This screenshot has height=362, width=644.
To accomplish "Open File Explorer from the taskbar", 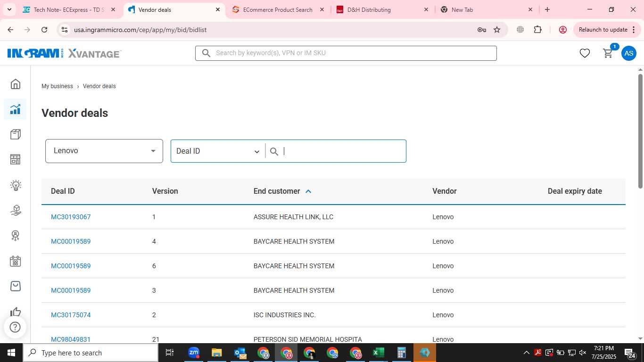I will click(217, 353).
